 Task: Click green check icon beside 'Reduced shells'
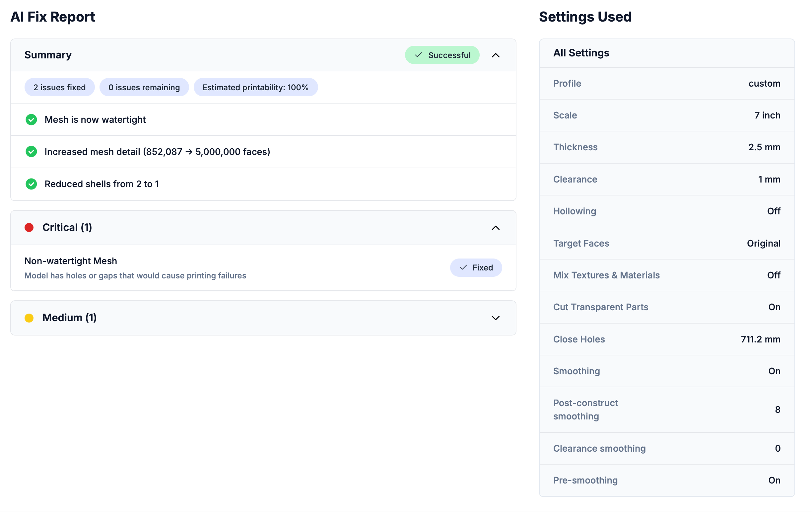[31, 184]
